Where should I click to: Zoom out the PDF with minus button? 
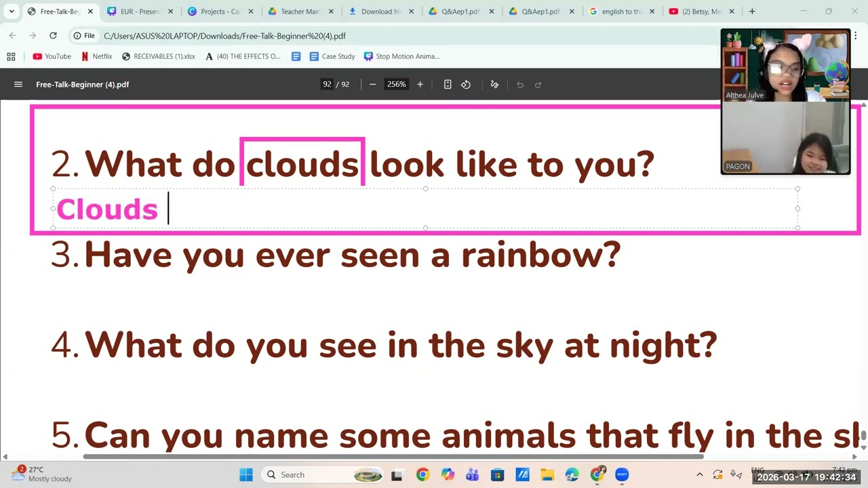tap(372, 84)
